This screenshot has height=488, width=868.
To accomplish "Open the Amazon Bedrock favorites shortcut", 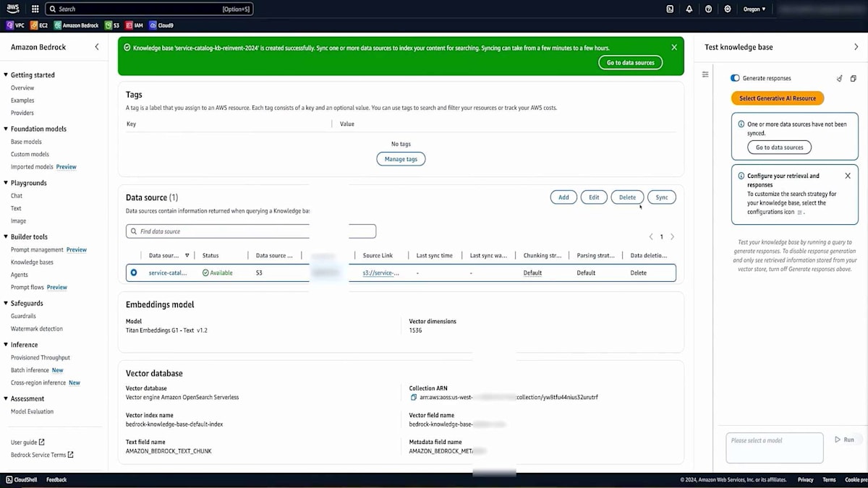I will (x=77, y=25).
